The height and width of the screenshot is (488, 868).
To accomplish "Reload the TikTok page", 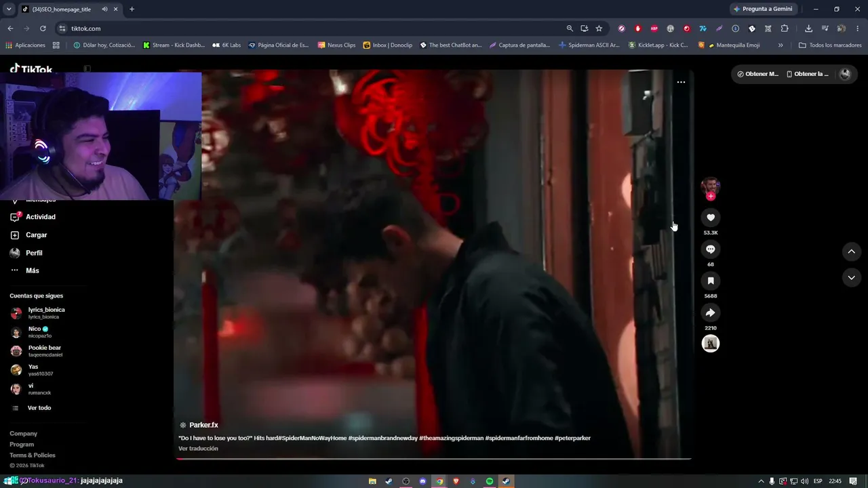I will [43, 28].
